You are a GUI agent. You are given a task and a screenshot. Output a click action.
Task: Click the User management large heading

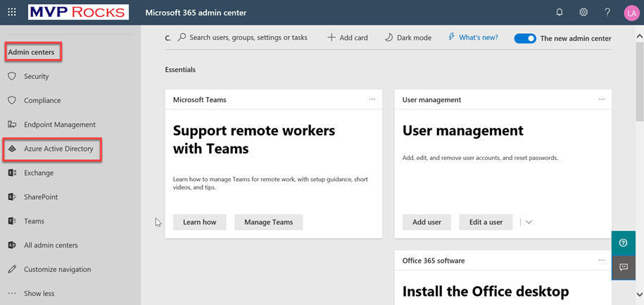(x=463, y=131)
